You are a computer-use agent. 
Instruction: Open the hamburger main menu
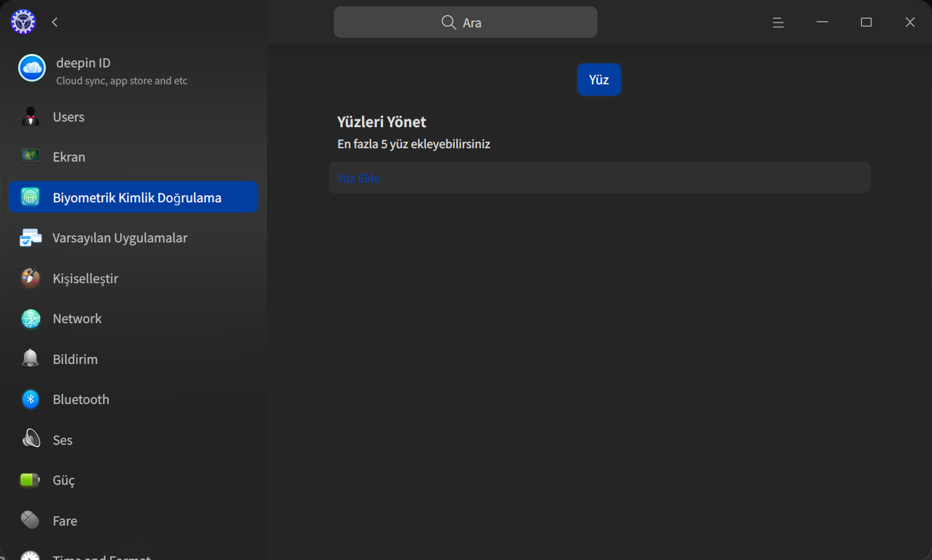click(x=778, y=22)
